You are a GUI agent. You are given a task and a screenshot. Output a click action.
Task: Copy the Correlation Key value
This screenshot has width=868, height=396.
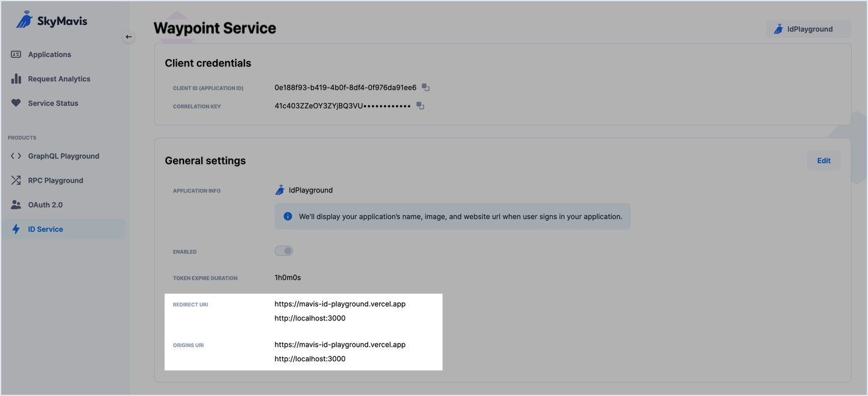tap(420, 106)
